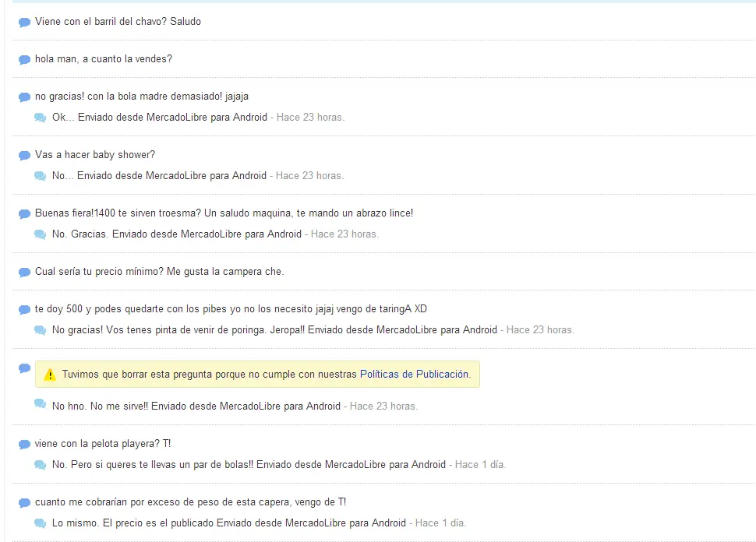Click the question bubble of the deleted question
The height and width of the screenshot is (542, 756).
click(24, 368)
